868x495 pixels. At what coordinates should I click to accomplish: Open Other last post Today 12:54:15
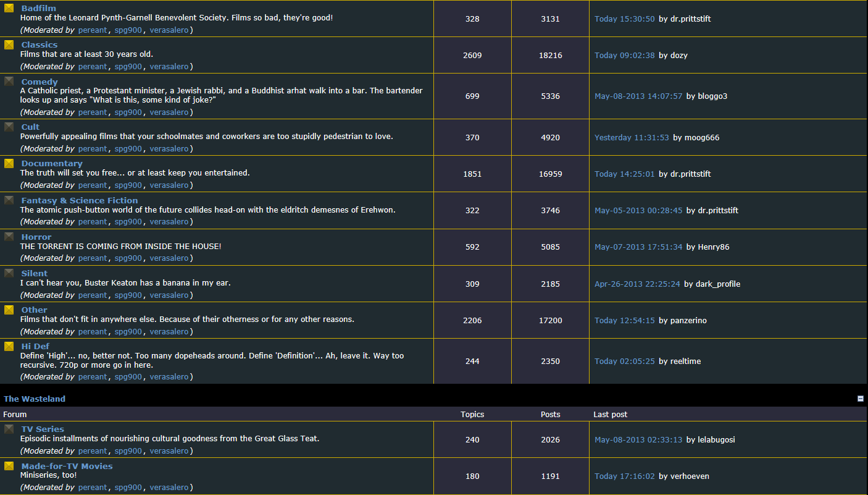[x=625, y=320]
